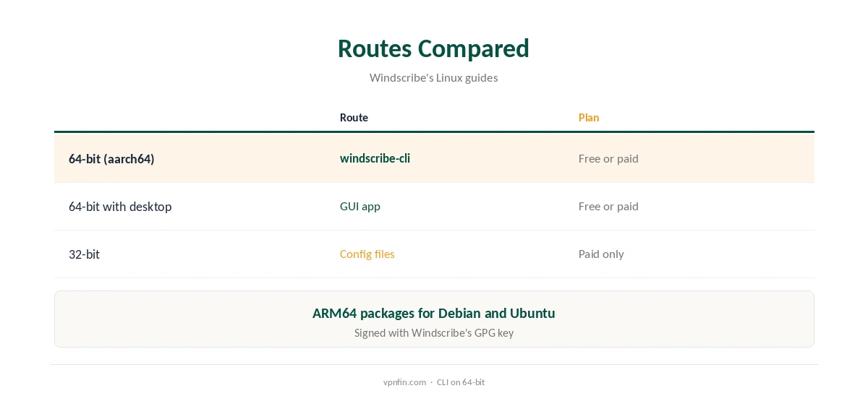Click the 'Plan' column header
Screen dimensions: 868x396
click(589, 117)
